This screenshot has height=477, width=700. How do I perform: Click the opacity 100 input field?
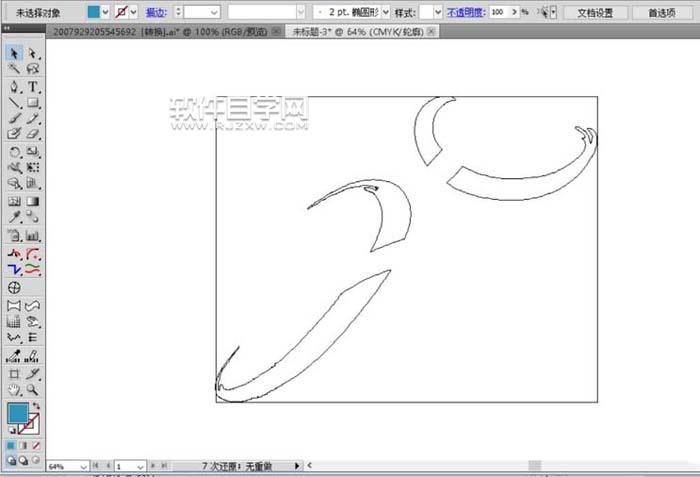[x=499, y=13]
